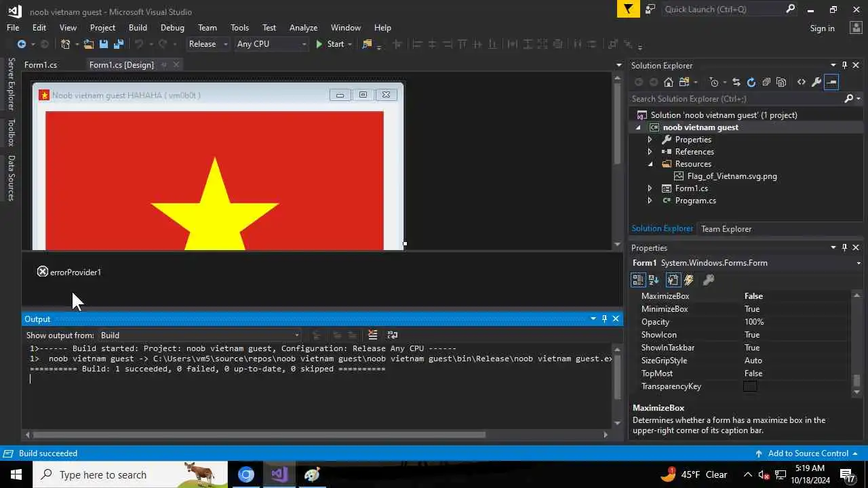Click the Open File folder icon
The width and height of the screenshot is (868, 488).
tap(89, 44)
